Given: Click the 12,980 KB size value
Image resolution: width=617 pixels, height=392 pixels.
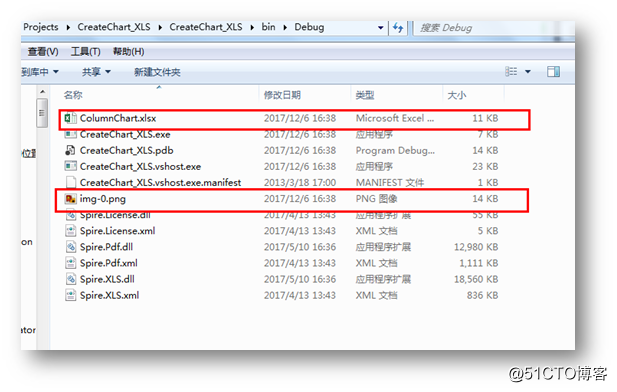Looking at the screenshot, I should coord(476,247).
